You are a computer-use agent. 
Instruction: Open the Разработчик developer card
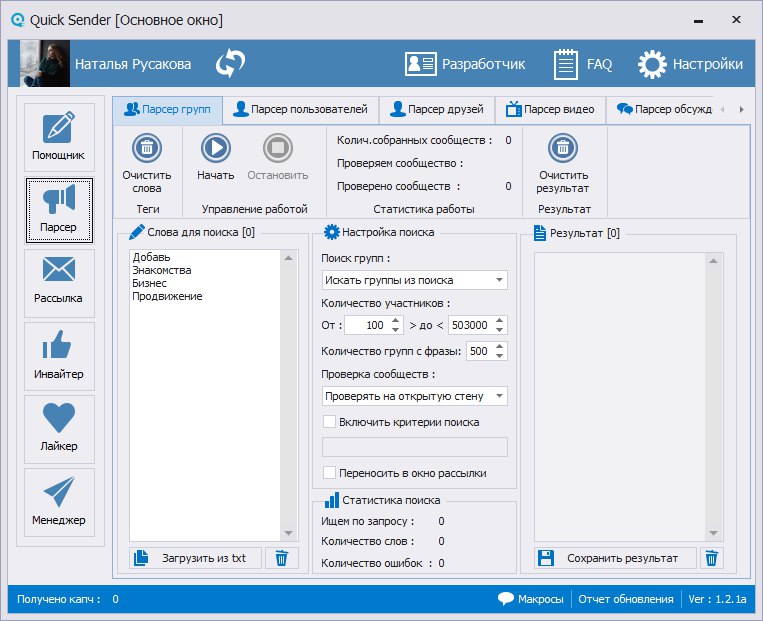465,64
